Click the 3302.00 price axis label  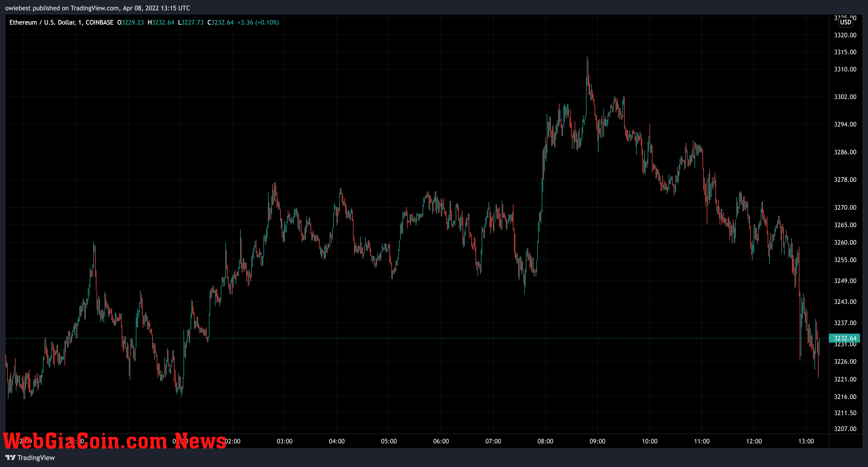[x=845, y=97]
